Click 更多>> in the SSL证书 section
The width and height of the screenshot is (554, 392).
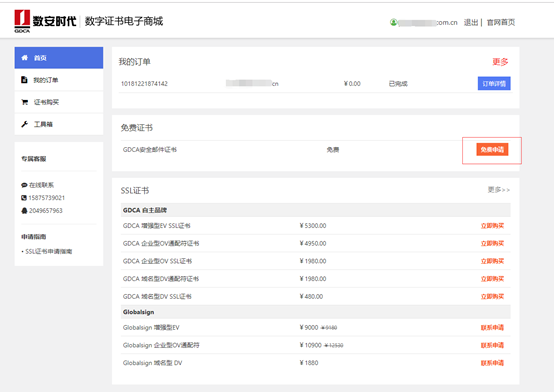coord(499,190)
